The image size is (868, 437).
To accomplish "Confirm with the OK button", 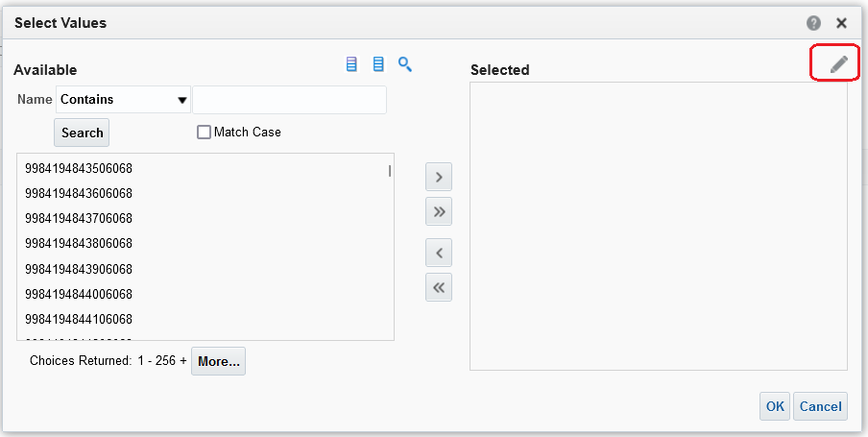I will 775,406.
